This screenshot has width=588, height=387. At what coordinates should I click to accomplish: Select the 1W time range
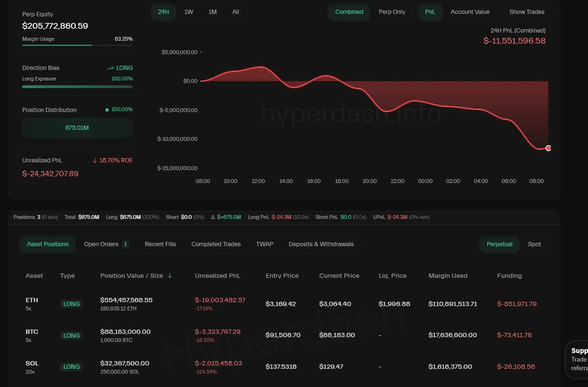tap(189, 12)
